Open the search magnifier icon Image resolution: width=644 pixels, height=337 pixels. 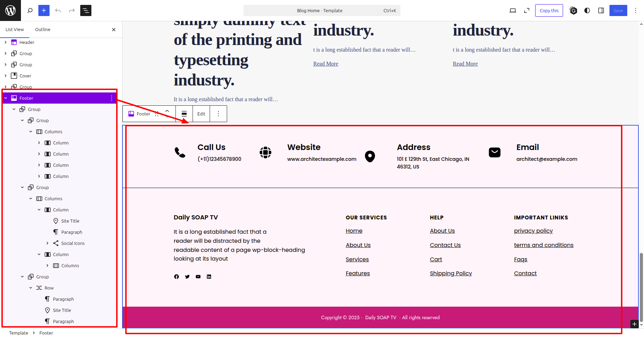point(30,10)
